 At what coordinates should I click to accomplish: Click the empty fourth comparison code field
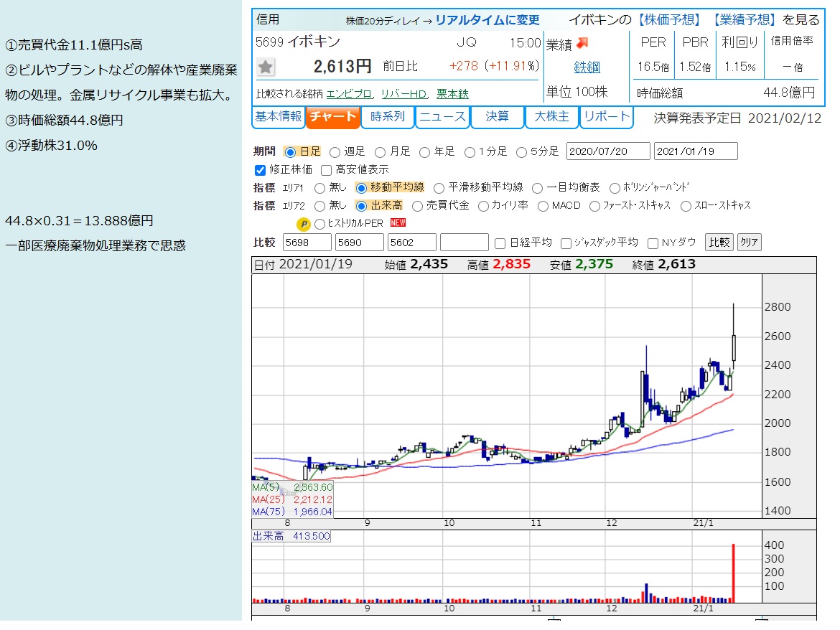pyautogui.click(x=465, y=243)
